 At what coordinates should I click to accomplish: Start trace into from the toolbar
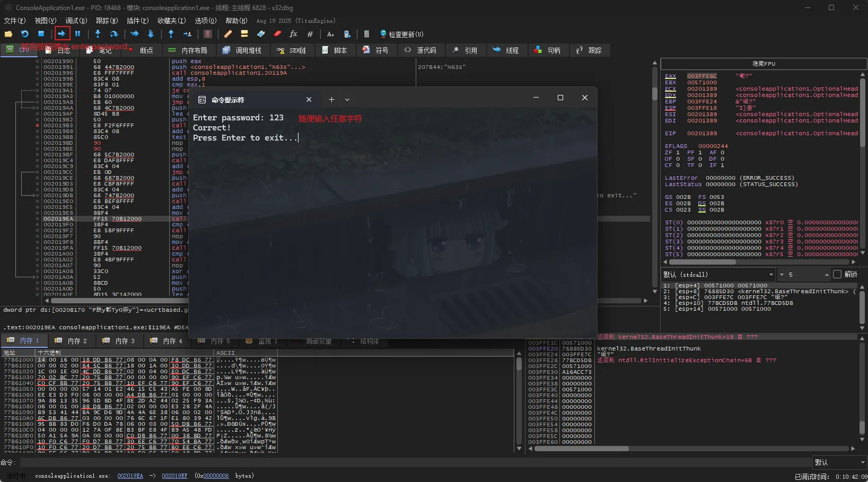[x=135, y=34]
